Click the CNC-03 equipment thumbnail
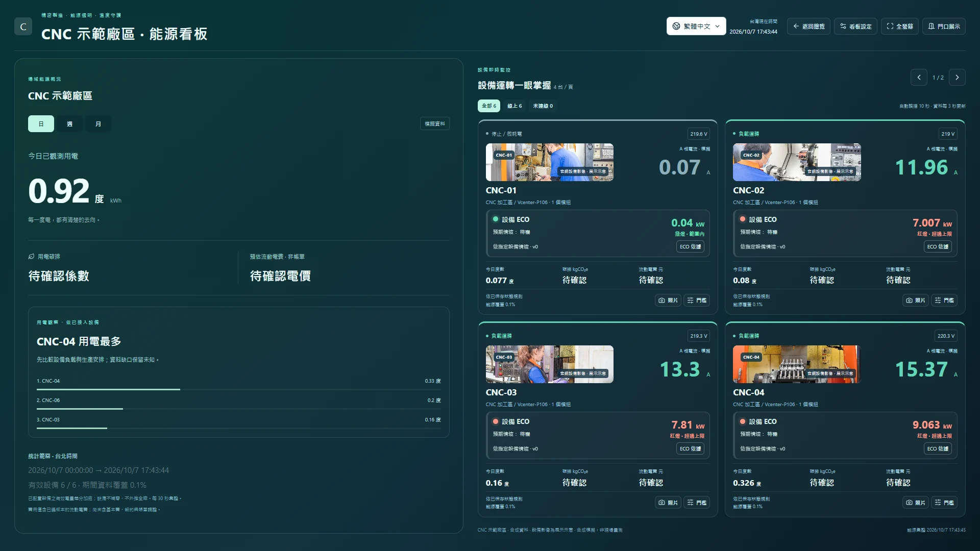Image resolution: width=980 pixels, height=551 pixels. coord(550,364)
